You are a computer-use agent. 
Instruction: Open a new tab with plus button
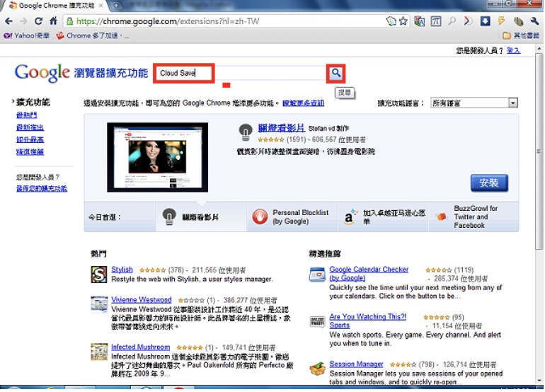click(x=115, y=5)
